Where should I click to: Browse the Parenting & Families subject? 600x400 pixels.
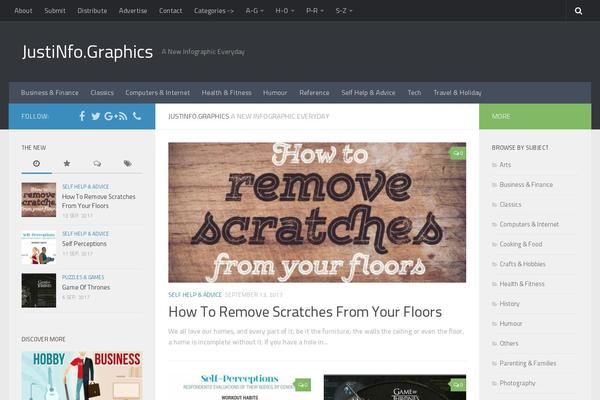[x=528, y=364]
